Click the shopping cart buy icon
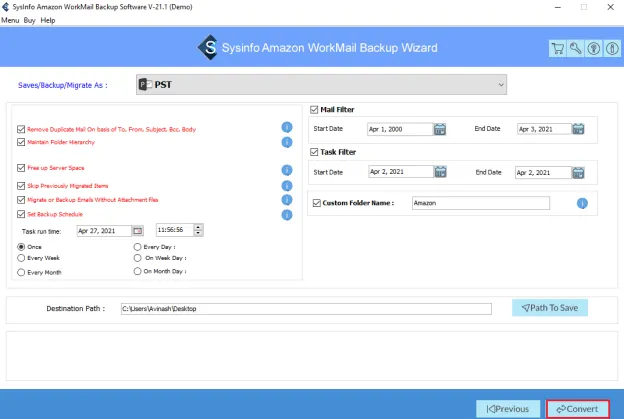The image size is (624, 419). click(x=557, y=48)
